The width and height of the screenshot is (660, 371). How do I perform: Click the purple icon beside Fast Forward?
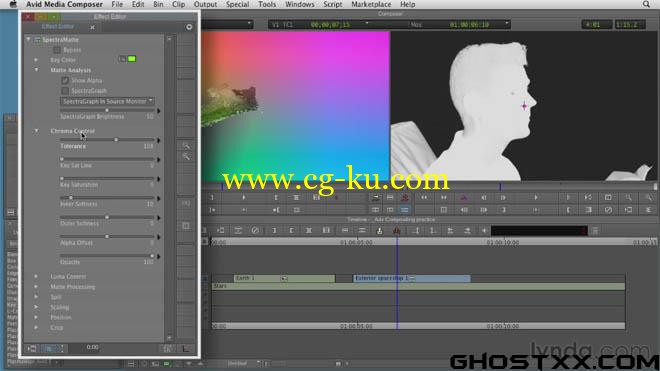tap(464, 198)
